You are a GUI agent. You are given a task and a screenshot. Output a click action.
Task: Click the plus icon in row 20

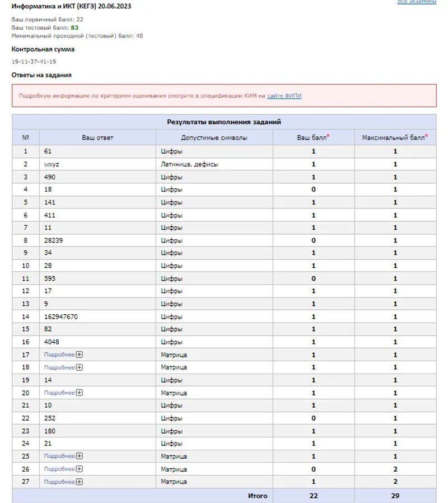[x=80, y=393]
